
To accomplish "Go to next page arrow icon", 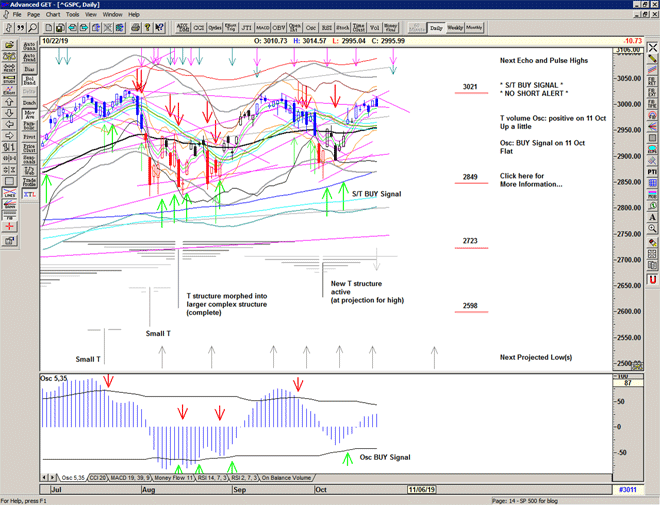I will tap(84, 28).
